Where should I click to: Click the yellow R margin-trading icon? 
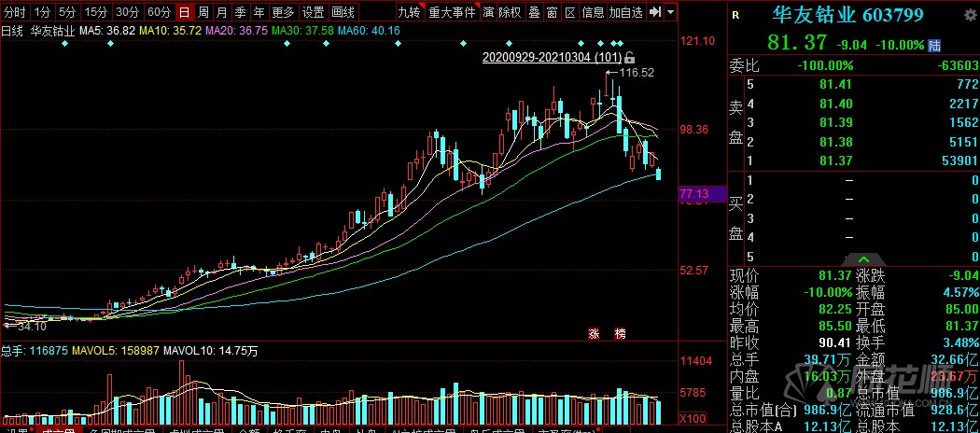(x=735, y=16)
